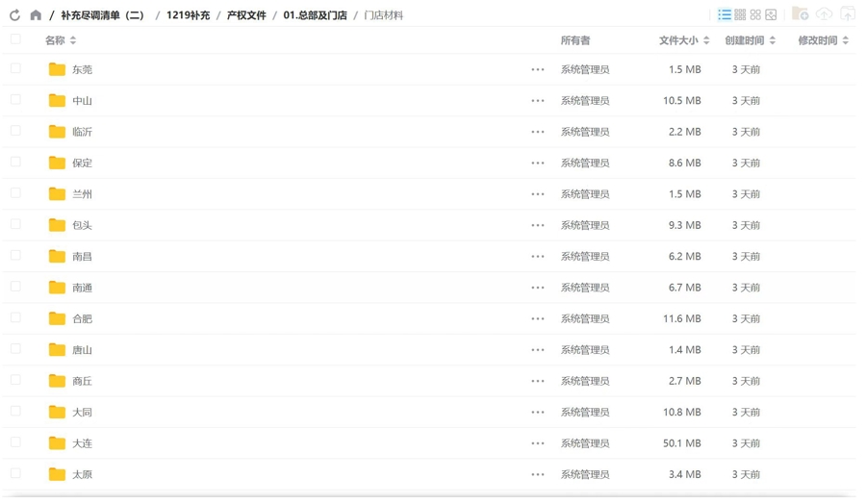Screen dimensions: 866x504
Task: Switch to list view mode
Action: tap(725, 14)
